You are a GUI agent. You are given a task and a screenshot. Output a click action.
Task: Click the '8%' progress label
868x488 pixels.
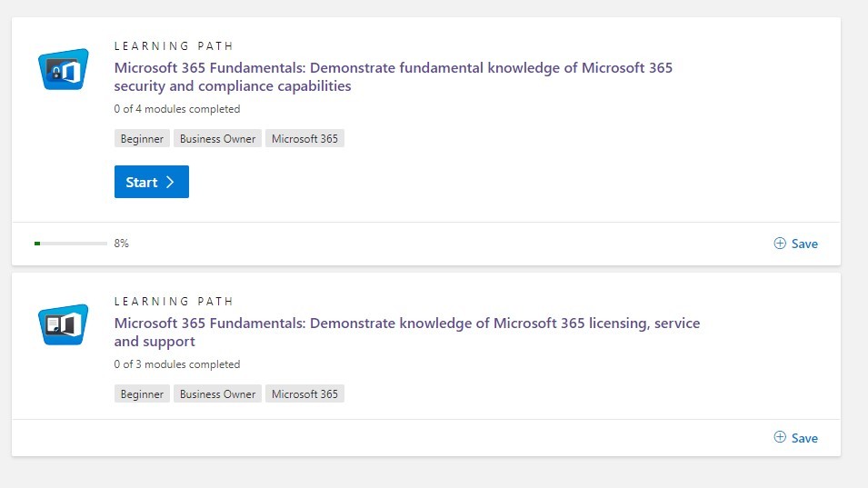(x=121, y=244)
